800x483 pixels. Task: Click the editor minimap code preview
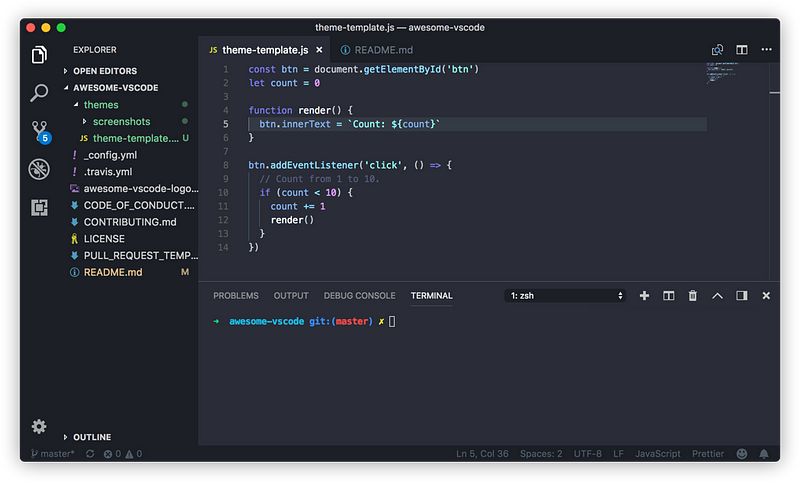[721, 72]
